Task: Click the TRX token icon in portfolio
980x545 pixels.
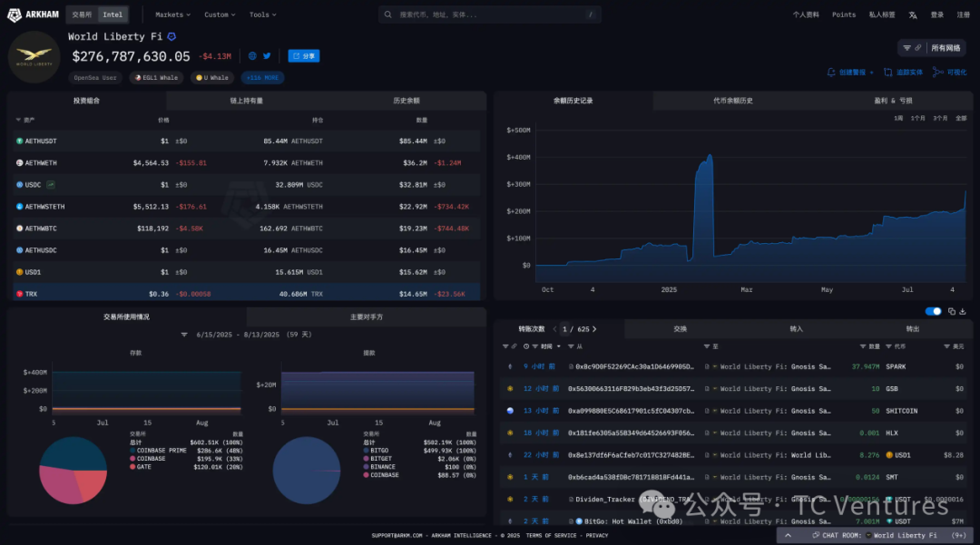Action: [19, 294]
